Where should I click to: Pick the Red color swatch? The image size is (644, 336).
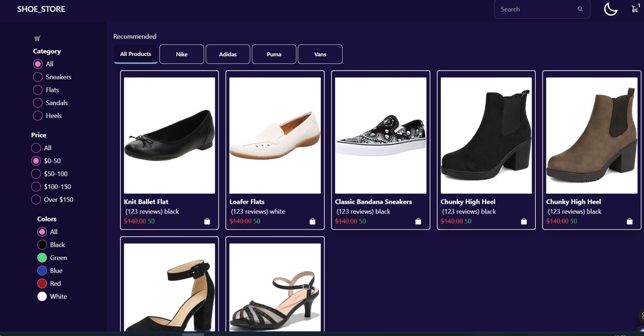(x=42, y=283)
